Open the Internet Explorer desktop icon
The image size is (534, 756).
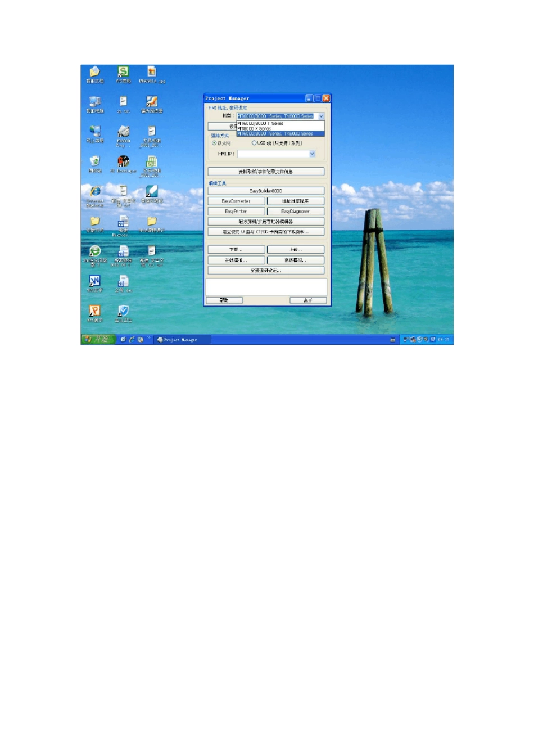(96, 192)
